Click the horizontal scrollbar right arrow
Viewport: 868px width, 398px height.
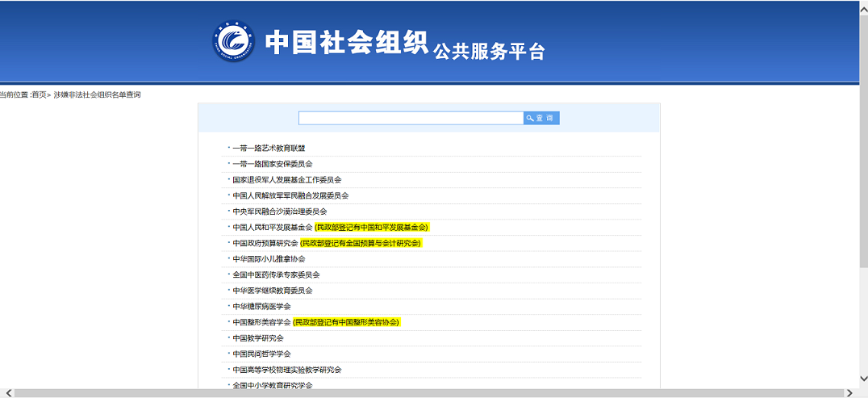pyautogui.click(x=849, y=393)
